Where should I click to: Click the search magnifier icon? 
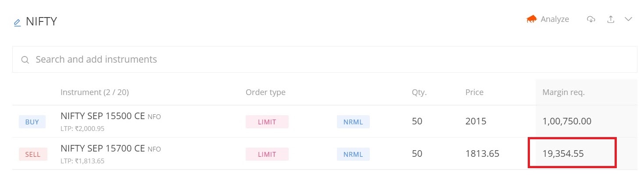point(25,60)
